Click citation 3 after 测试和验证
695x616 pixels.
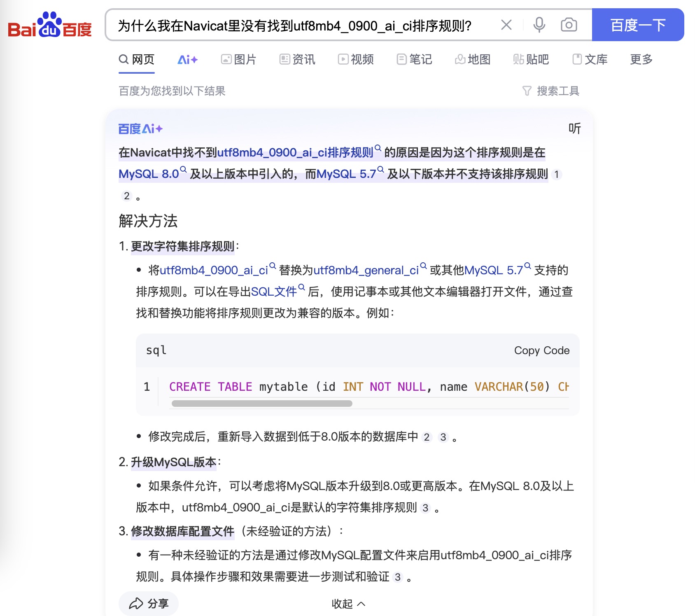[397, 577]
